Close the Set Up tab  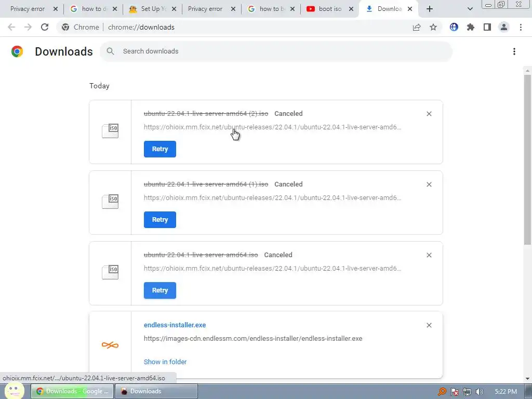pos(174,9)
